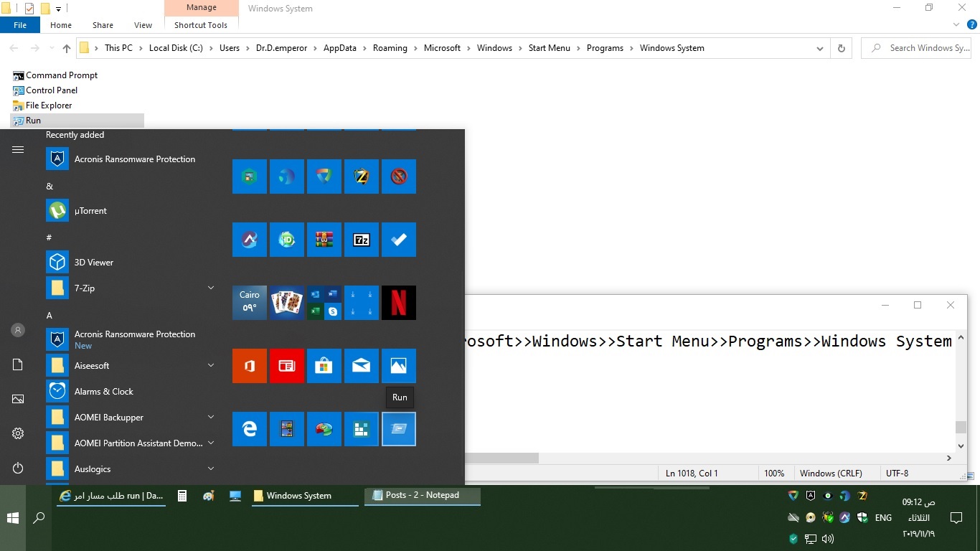Open the address bar history dropdown
Viewport: 980px width, 551px height.
point(820,48)
